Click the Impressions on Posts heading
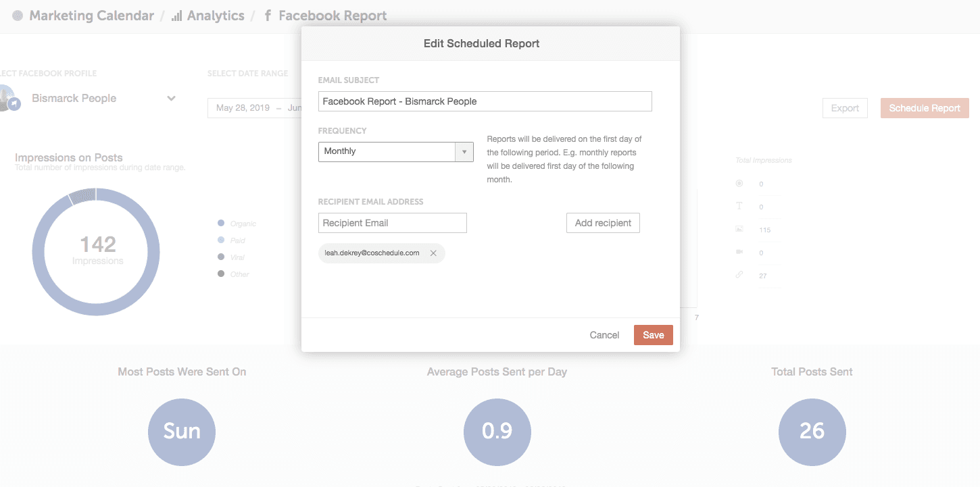The image size is (980, 487). coord(69,157)
